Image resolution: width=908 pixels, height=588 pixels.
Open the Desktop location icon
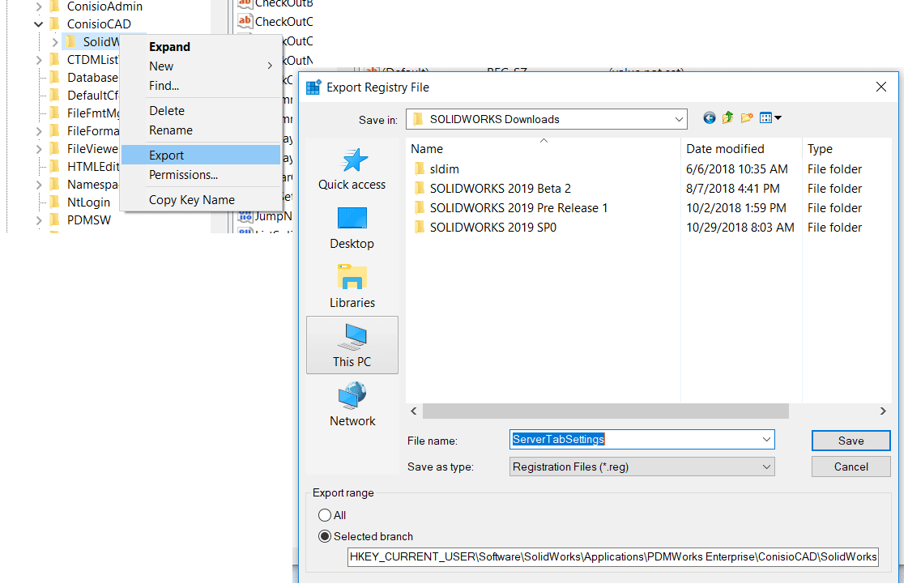(352, 219)
